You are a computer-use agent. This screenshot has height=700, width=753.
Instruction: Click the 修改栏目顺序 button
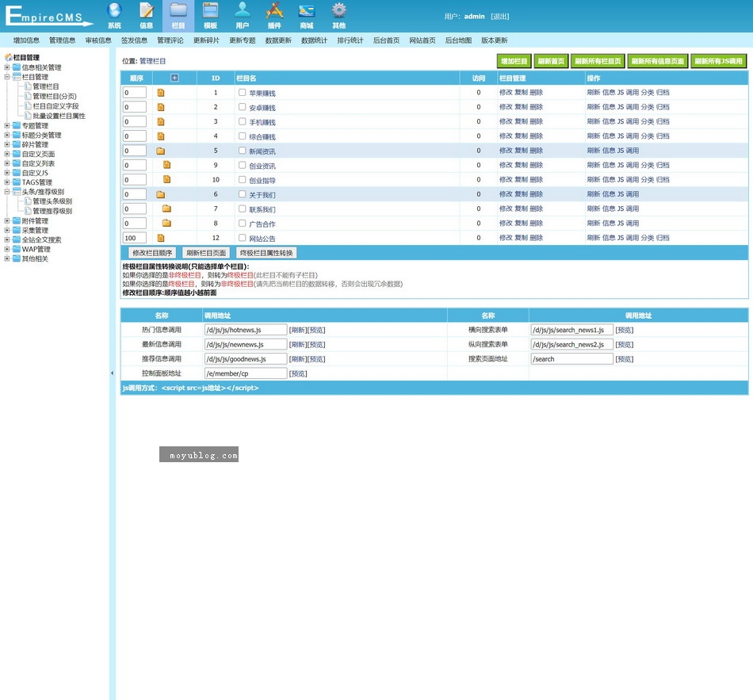point(152,253)
